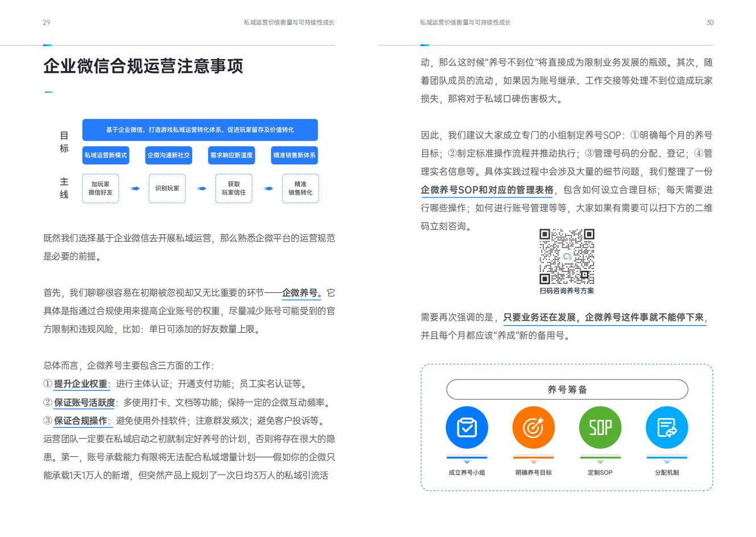
Task: Select the 精准销售新体系 box
Action: pos(294,155)
